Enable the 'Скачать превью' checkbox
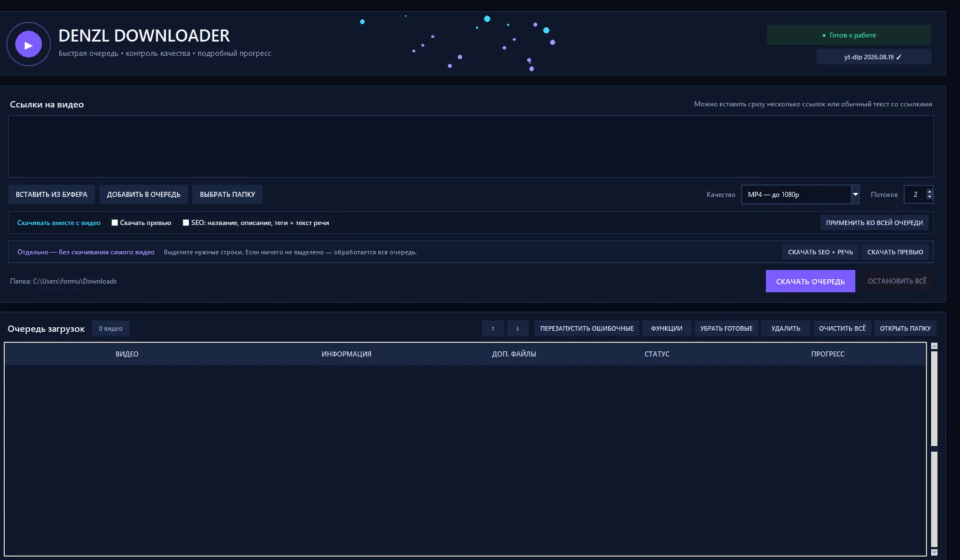 115,223
